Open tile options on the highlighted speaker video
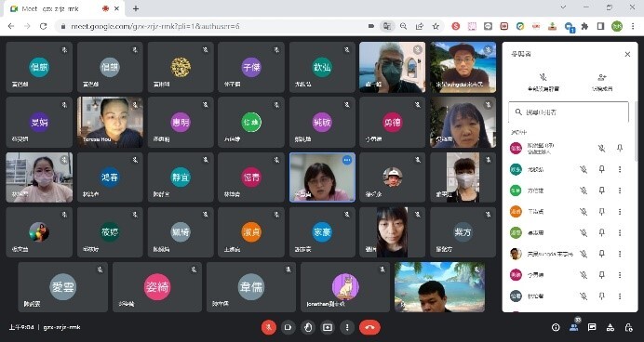 pos(347,161)
